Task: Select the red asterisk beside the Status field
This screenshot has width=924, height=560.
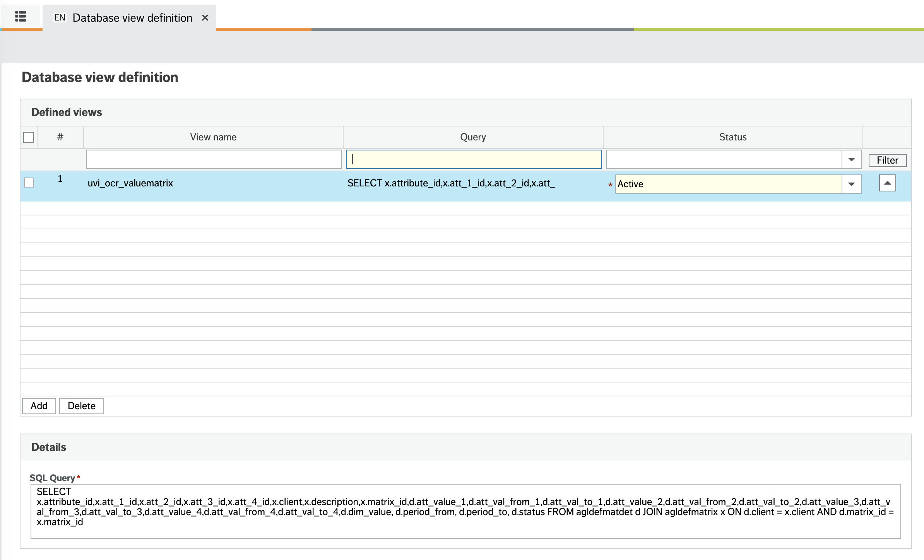Action: [x=610, y=186]
